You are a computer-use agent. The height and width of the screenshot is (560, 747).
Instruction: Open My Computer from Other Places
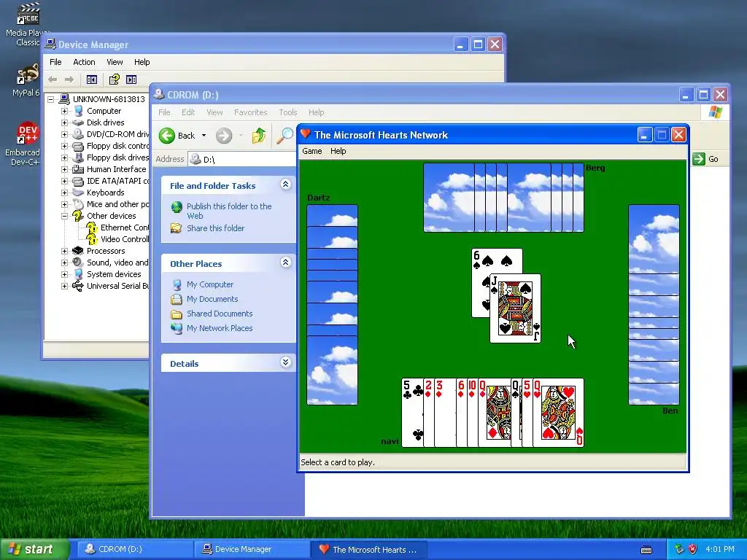(209, 284)
